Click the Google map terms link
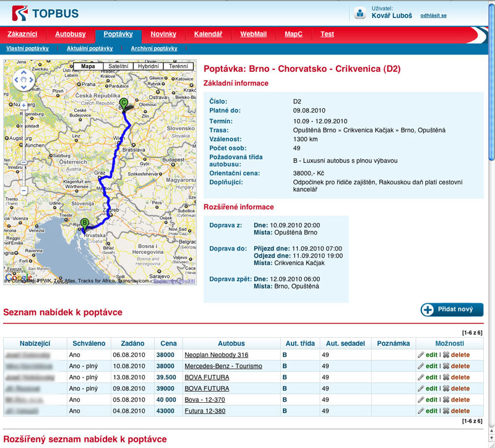 click(x=174, y=281)
